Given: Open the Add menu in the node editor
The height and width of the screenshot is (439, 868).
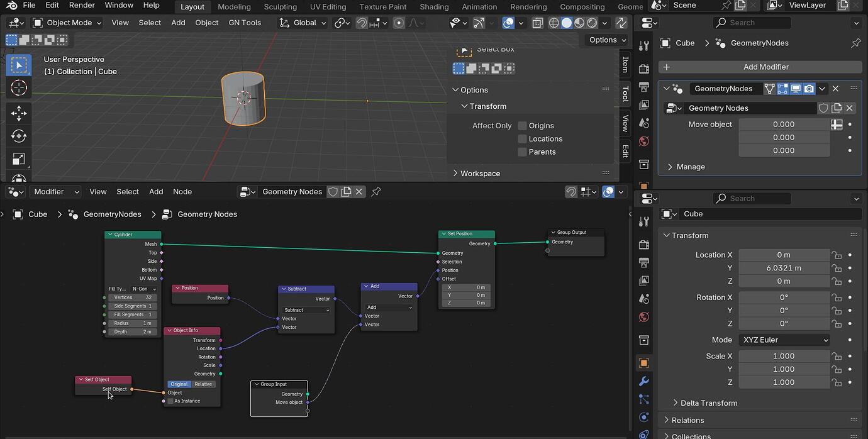Looking at the screenshot, I should click(156, 192).
